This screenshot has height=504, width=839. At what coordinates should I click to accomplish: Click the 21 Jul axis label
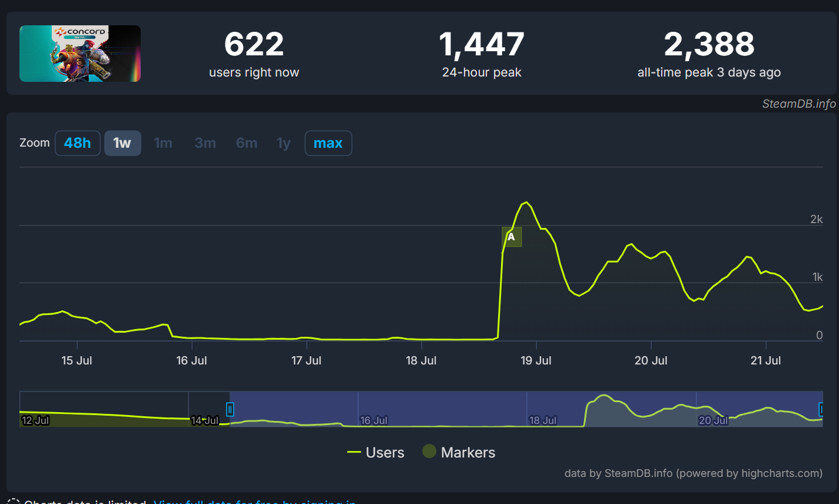coord(765,360)
